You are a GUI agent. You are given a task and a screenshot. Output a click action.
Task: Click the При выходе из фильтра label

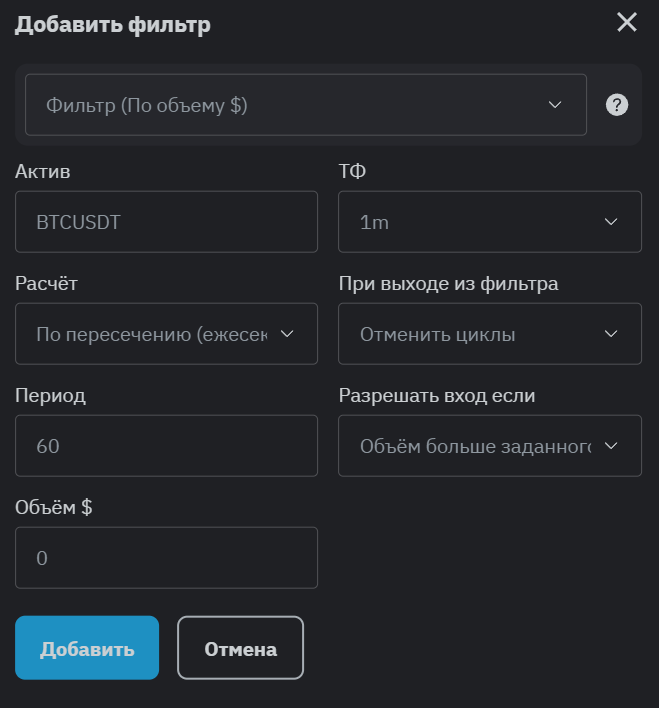448,283
